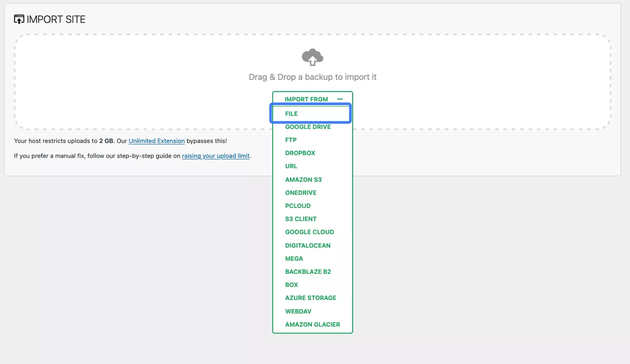This screenshot has height=364, width=630.
Task: Open raising your upload limit guide
Action: point(216,156)
